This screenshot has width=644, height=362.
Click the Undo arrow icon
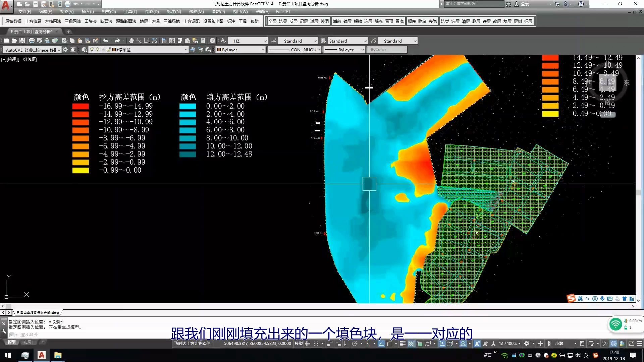click(106, 41)
